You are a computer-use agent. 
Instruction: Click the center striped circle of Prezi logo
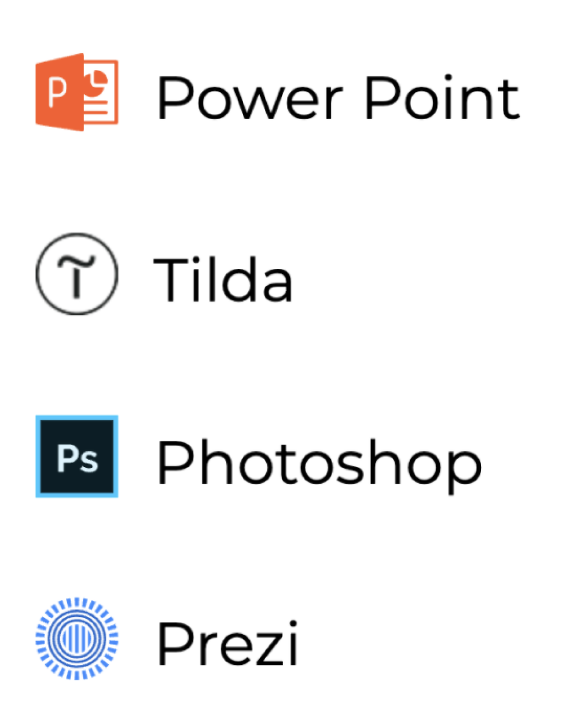coord(77,638)
